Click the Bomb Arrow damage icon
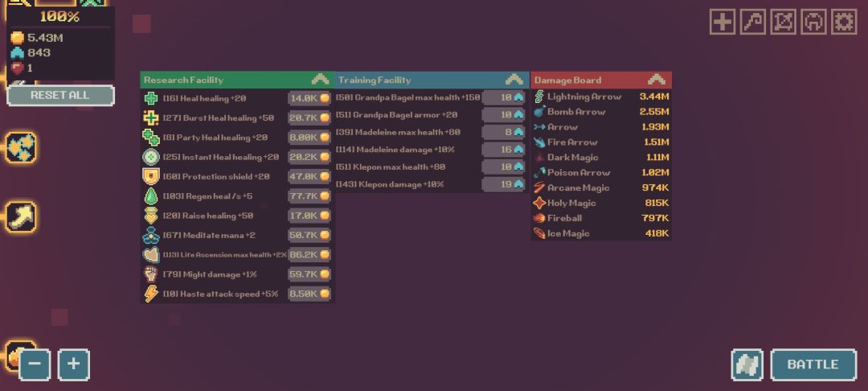 (539, 112)
